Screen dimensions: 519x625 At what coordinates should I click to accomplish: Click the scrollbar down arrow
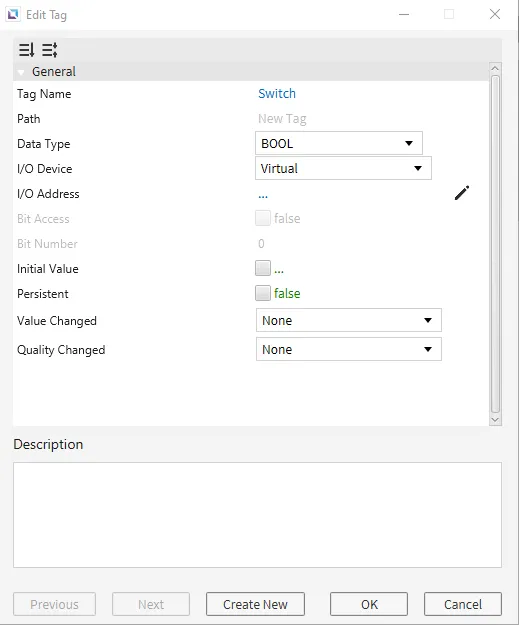tap(495, 420)
